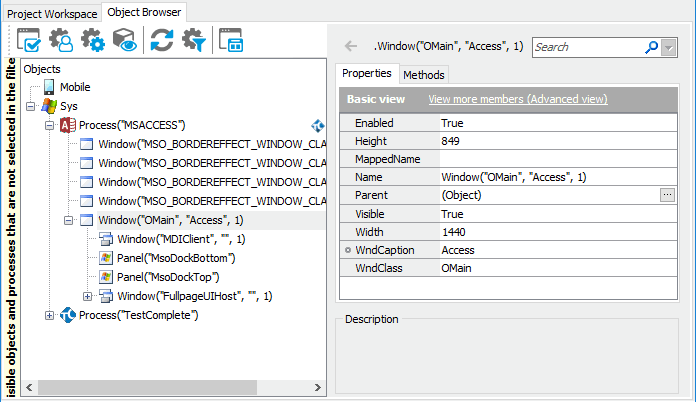Collapse the Sys tree node
Screen dimensions: 696x402
pos(31,106)
